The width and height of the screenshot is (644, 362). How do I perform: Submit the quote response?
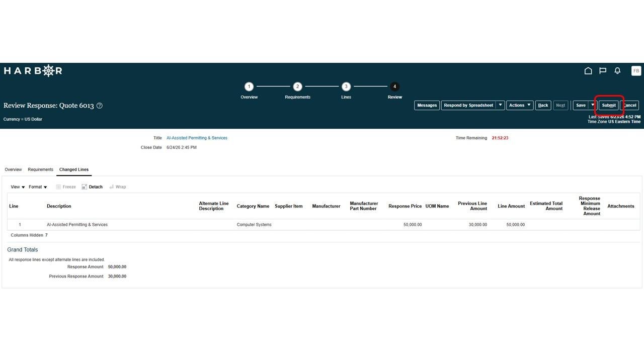click(609, 105)
